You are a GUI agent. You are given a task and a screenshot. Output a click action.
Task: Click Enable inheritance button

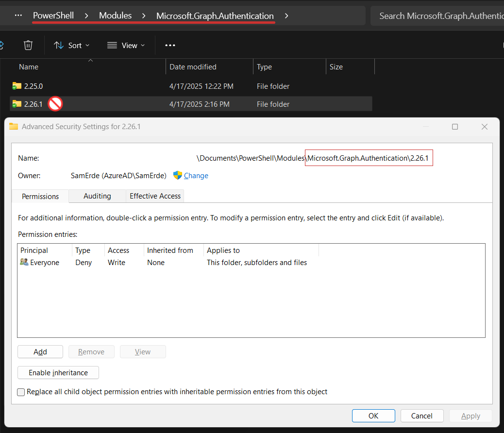58,373
